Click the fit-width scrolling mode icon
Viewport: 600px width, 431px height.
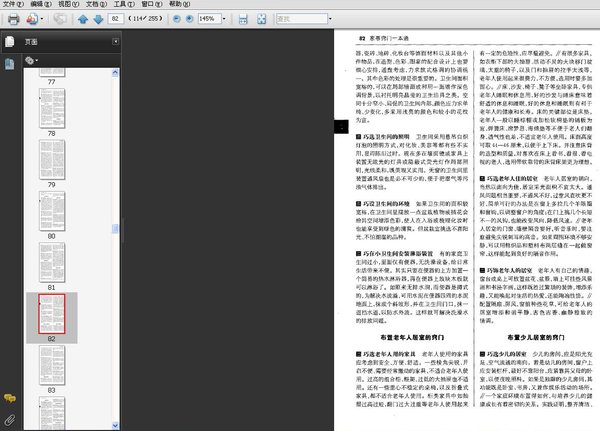242,19
